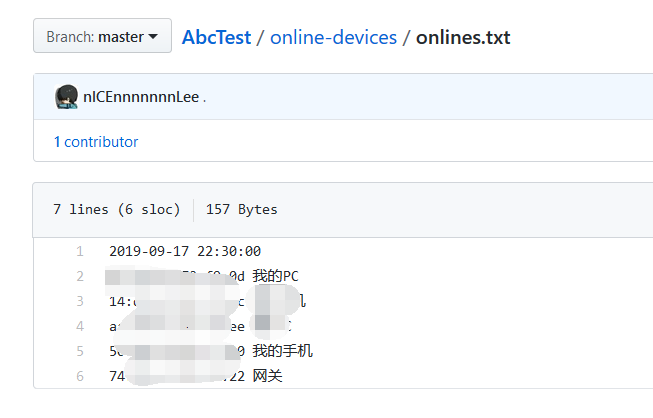The image size is (653, 418).
Task: Click the 我的手机 text on line 5
Action: 282,351
